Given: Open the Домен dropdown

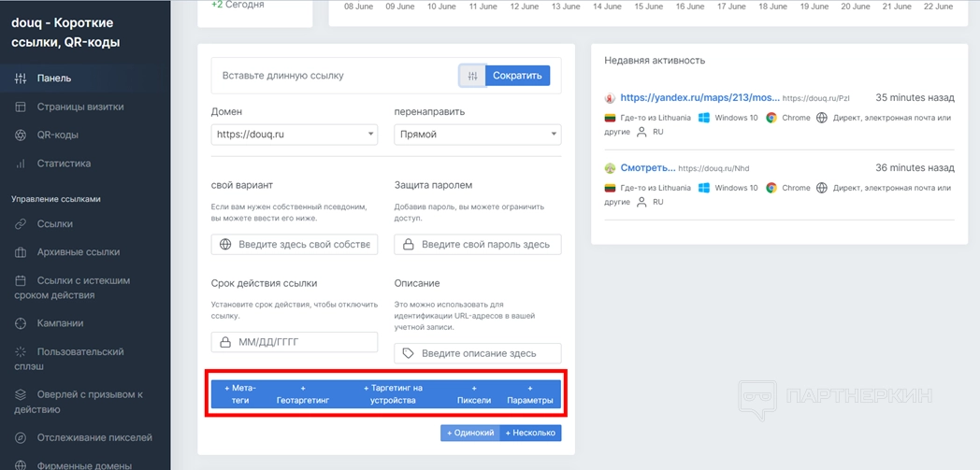Looking at the screenshot, I should (294, 135).
